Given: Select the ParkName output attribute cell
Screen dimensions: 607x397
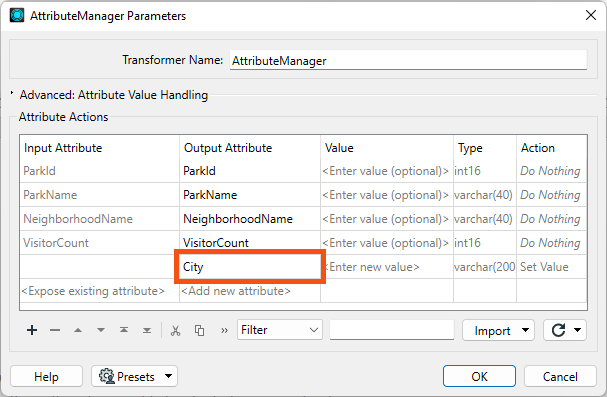Looking at the screenshot, I should coord(250,195).
